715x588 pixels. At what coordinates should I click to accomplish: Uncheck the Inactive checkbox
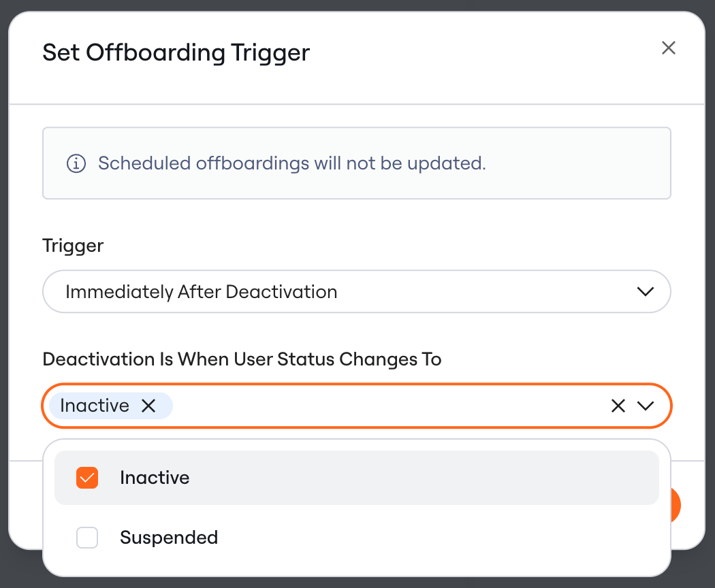pos(87,478)
